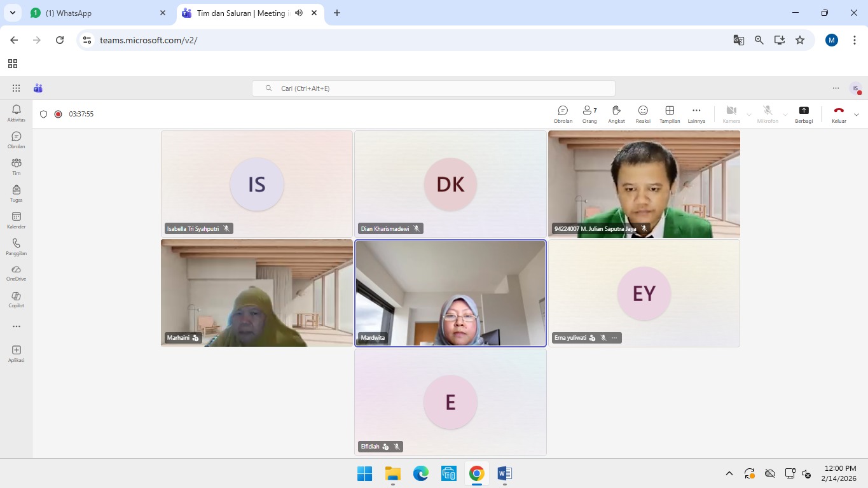Open more options on Erna yuliwati's tile
Screen dimensions: 868x488
click(614, 338)
